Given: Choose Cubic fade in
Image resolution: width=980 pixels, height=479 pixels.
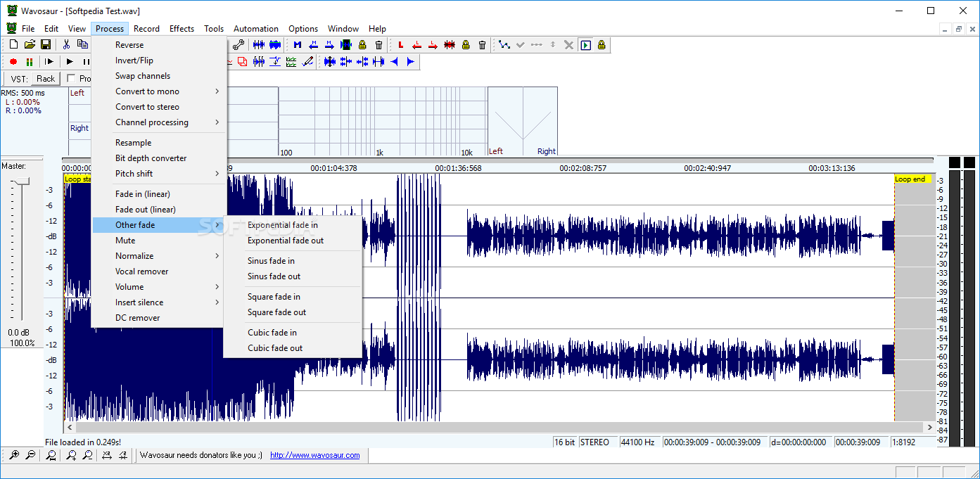Looking at the screenshot, I should coord(293,333).
